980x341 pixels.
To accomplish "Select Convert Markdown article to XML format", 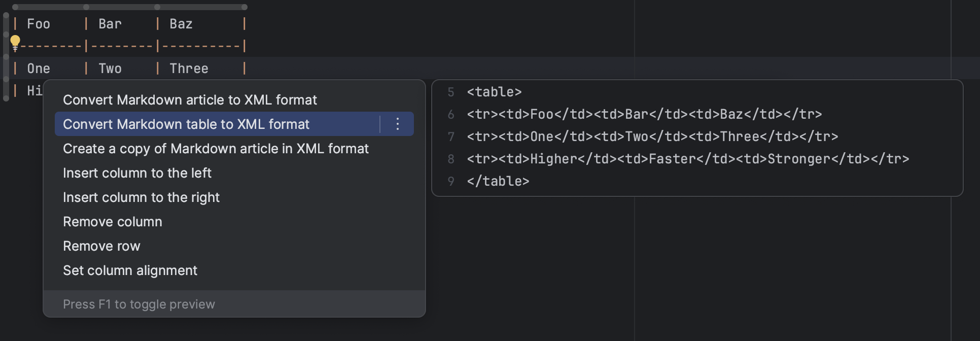I will click(x=190, y=100).
